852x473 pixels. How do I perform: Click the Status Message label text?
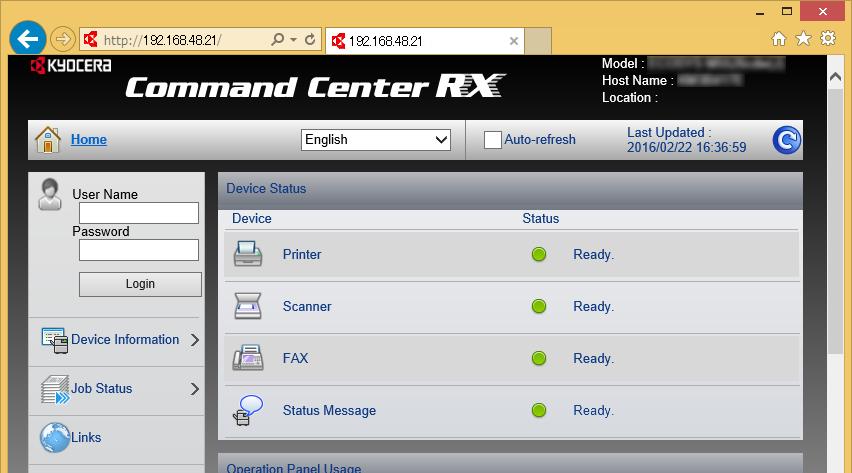tap(329, 410)
